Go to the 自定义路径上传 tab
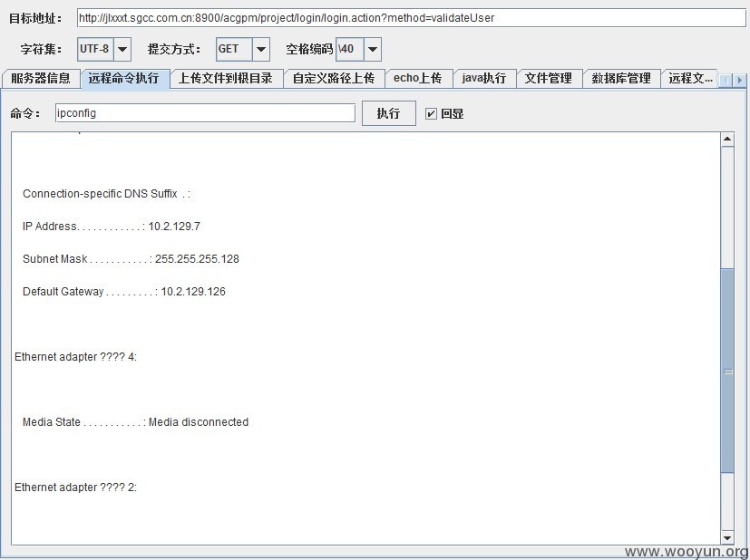Image resolution: width=750 pixels, height=560 pixels. [334, 78]
